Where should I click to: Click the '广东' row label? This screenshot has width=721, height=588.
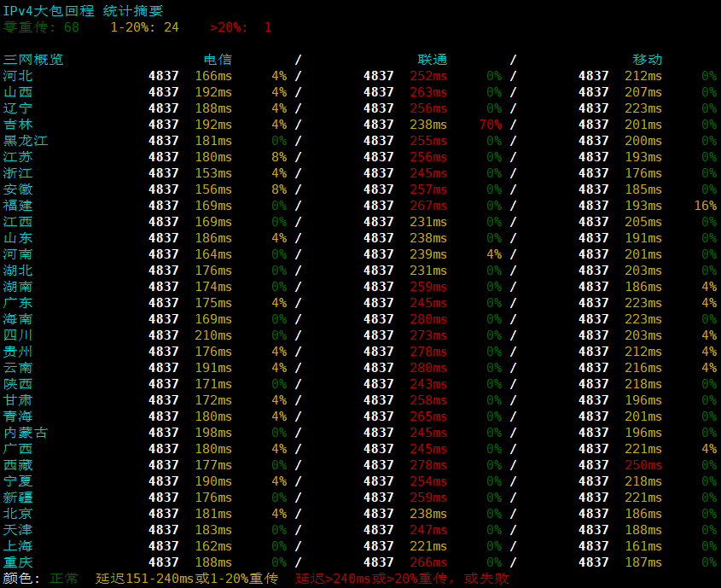(x=18, y=303)
